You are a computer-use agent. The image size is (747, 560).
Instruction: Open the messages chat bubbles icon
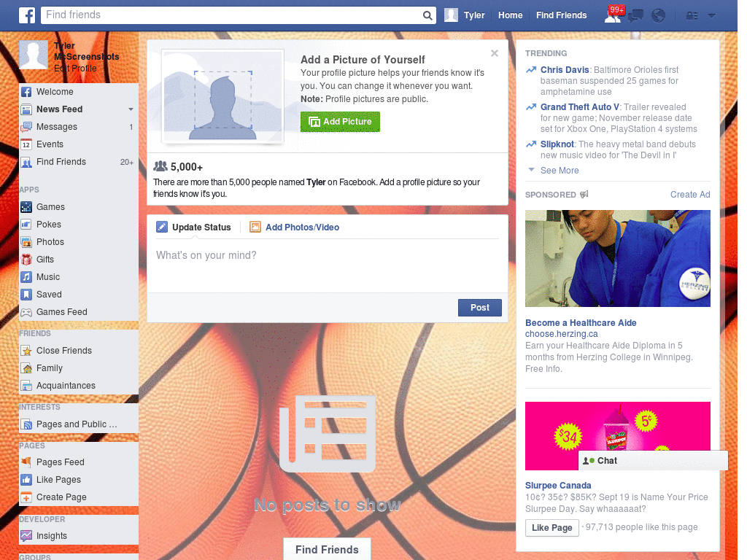pyautogui.click(x=635, y=16)
